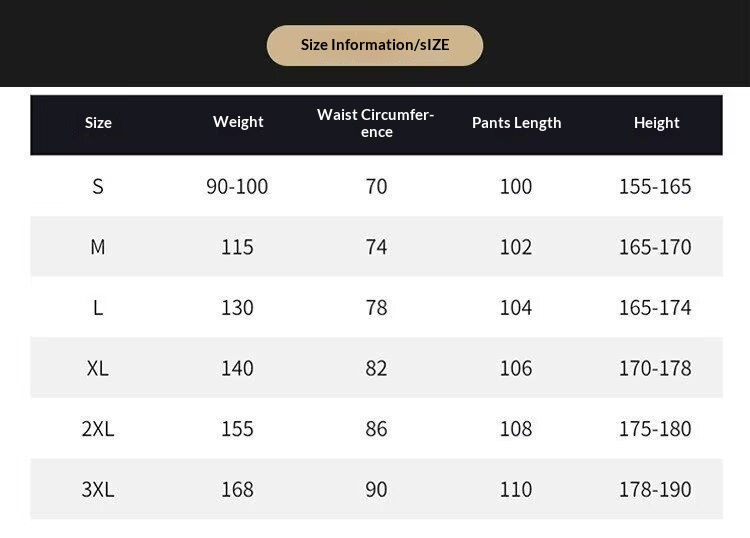Click the Weight column header
Viewport: 750px width, 538px height.
[238, 122]
